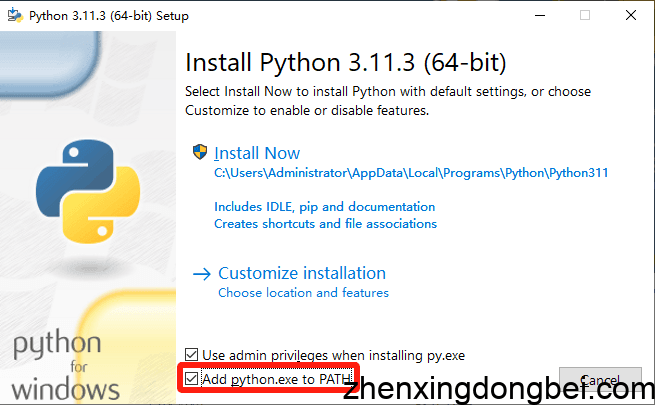
Task: Start installation with Install Now
Action: point(257,153)
